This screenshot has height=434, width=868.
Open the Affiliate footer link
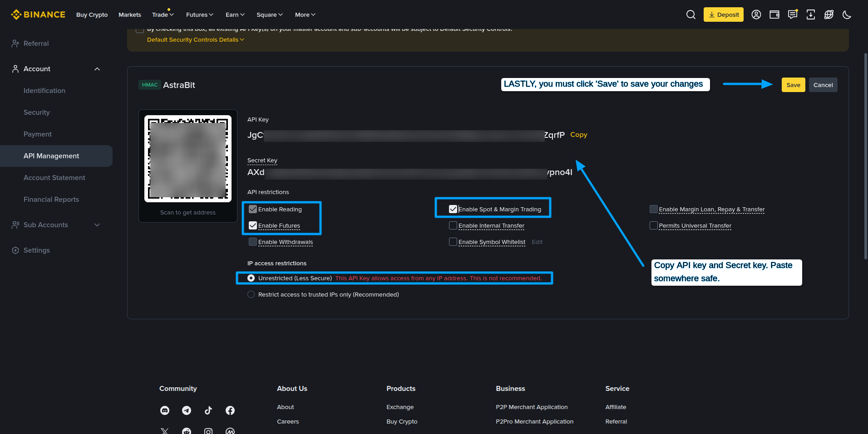(616, 407)
